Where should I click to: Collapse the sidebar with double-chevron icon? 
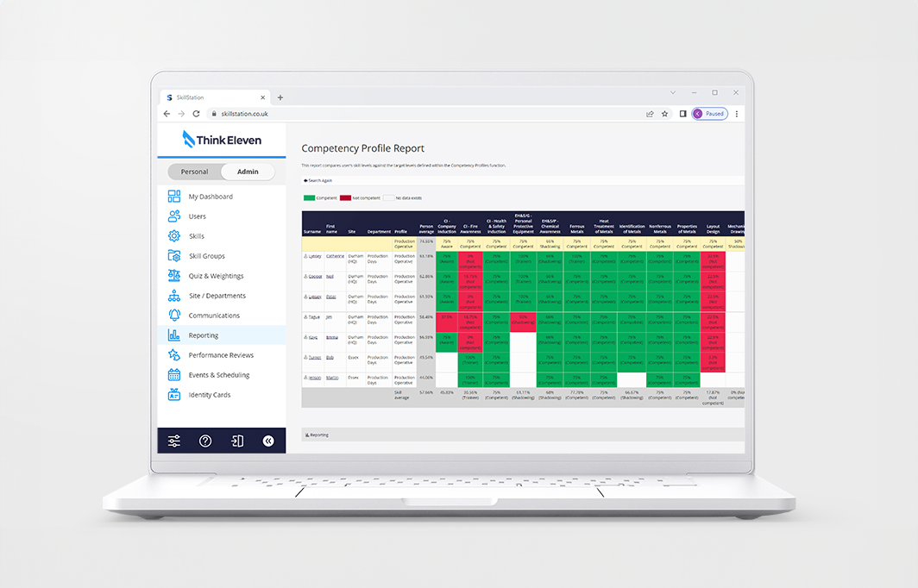[268, 441]
